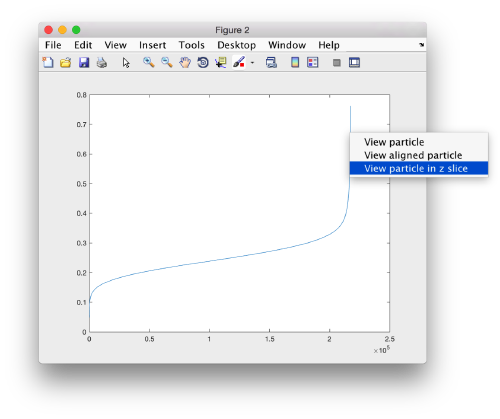This screenshot has height=419, width=500.
Task: Toggle the Brush data tool
Action: pos(239,62)
